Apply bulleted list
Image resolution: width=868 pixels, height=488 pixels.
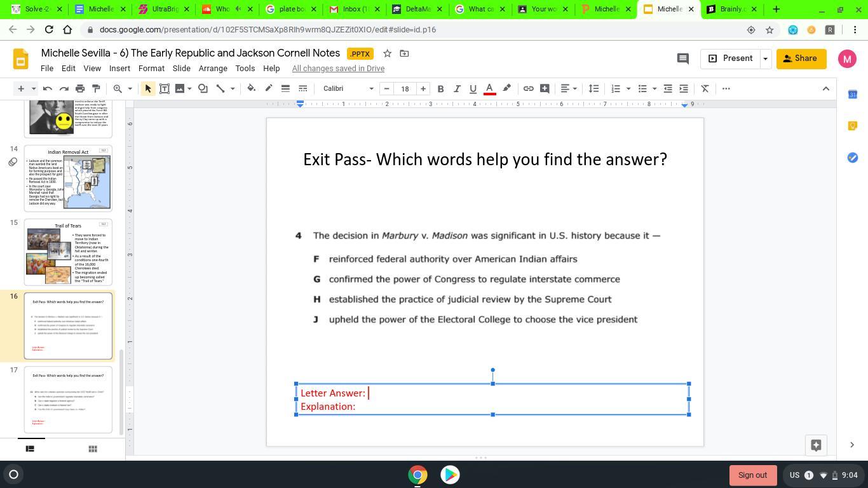point(642,88)
